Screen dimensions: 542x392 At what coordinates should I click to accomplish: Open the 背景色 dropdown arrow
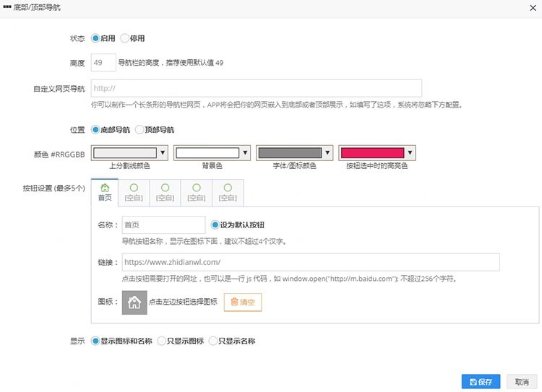pyautogui.click(x=245, y=152)
